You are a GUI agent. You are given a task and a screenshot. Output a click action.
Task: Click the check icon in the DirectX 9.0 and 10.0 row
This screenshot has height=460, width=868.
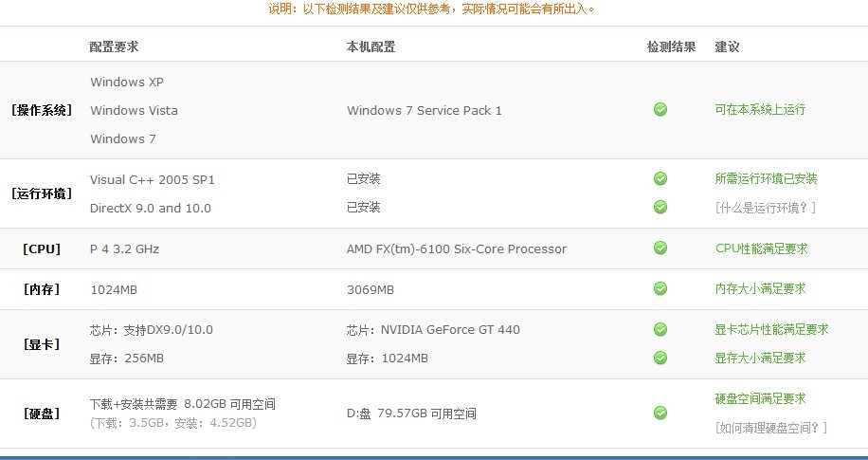pyautogui.click(x=660, y=208)
